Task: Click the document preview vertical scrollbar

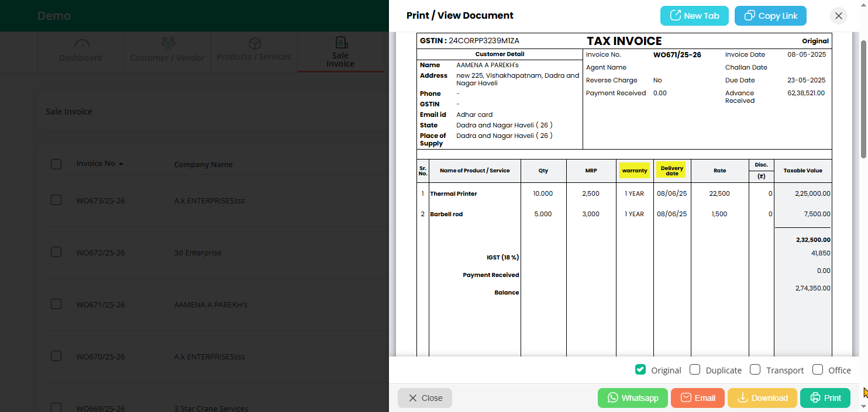Action: coord(863,99)
